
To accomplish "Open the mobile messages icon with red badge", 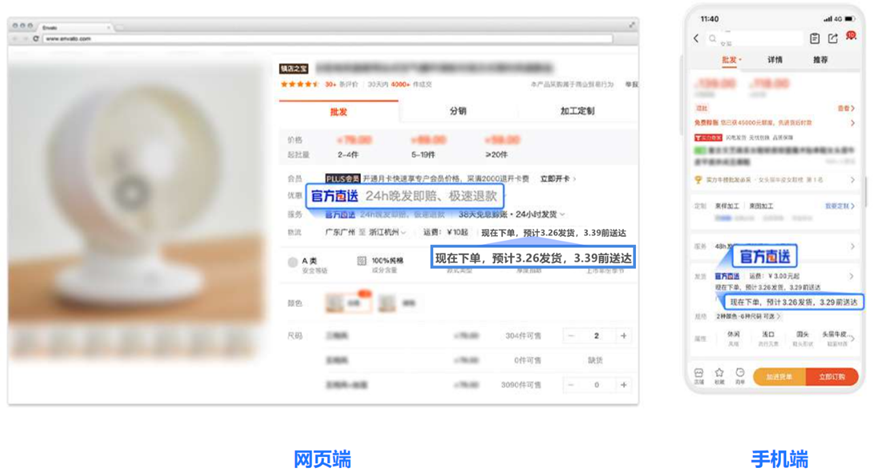I will (850, 38).
